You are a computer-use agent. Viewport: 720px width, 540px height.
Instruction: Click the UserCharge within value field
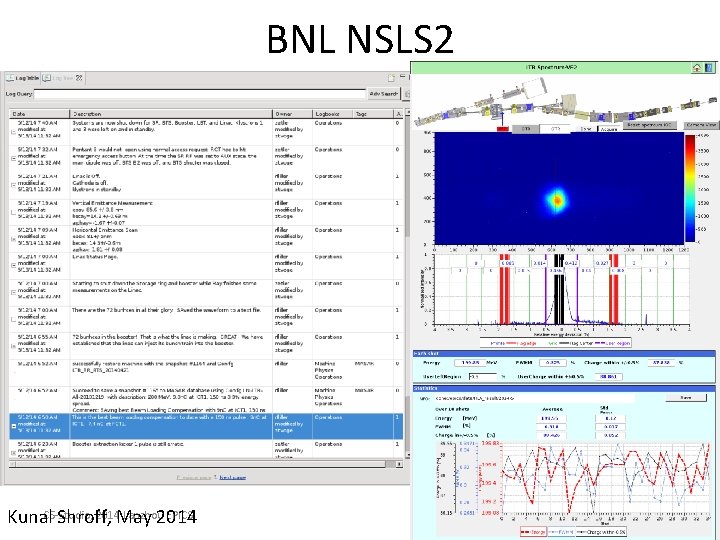[x=608, y=377]
